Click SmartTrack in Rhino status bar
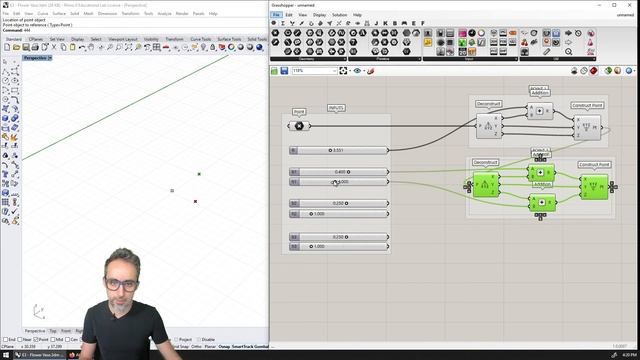 tap(242, 347)
